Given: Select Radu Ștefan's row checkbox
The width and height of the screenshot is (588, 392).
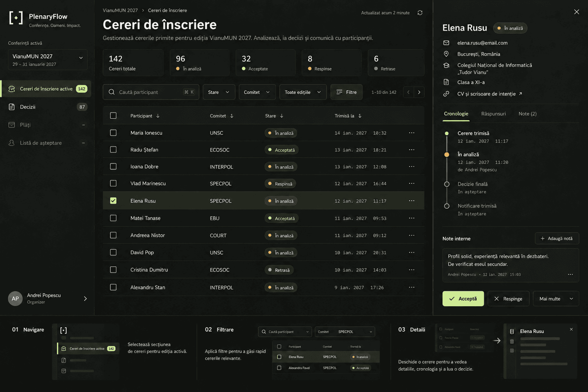Looking at the screenshot, I should 113,150.
